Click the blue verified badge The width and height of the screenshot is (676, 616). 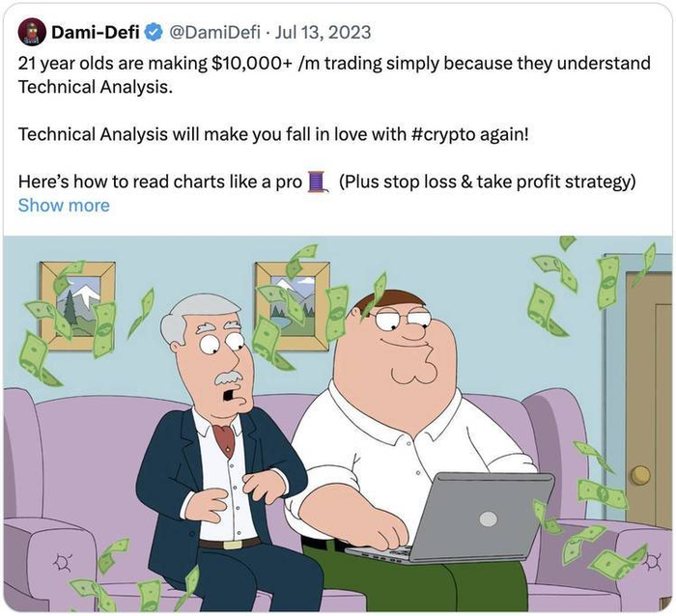pos(153,32)
